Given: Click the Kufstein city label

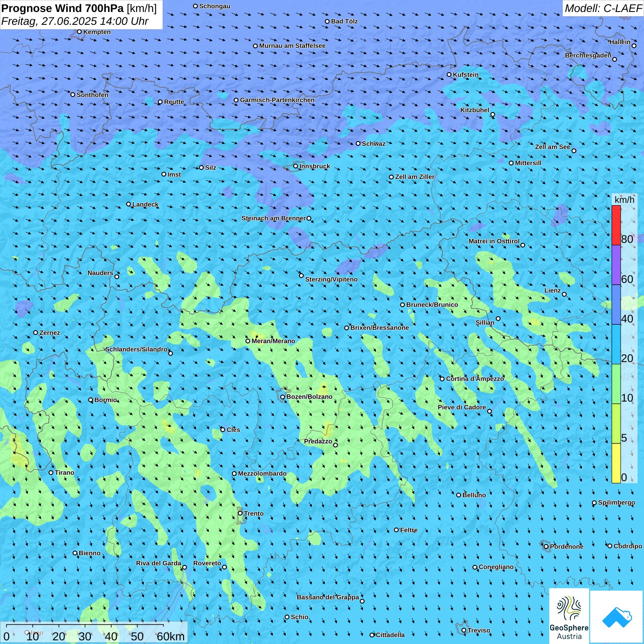Looking at the screenshot, I should click(466, 75).
